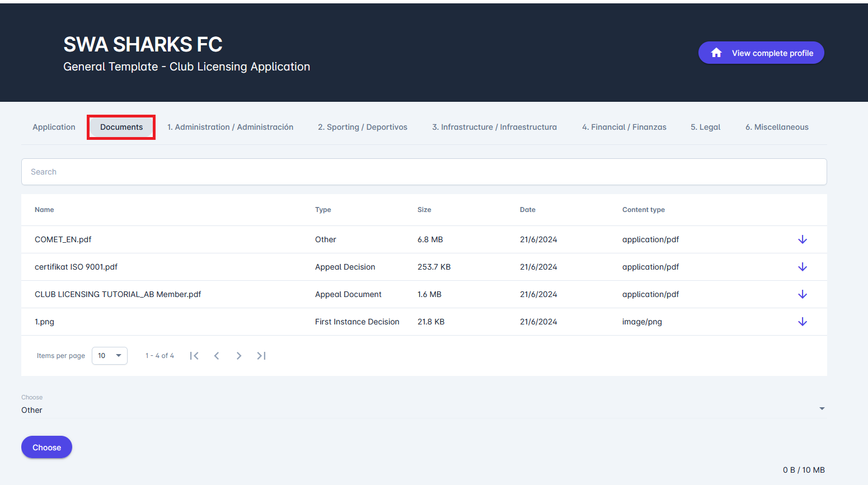Go to first page of documents
Screen dimensions: 868x485
(194, 356)
